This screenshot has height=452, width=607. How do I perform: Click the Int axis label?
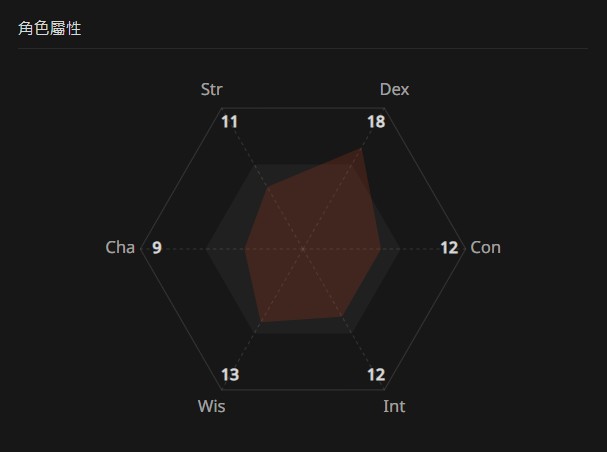click(394, 406)
